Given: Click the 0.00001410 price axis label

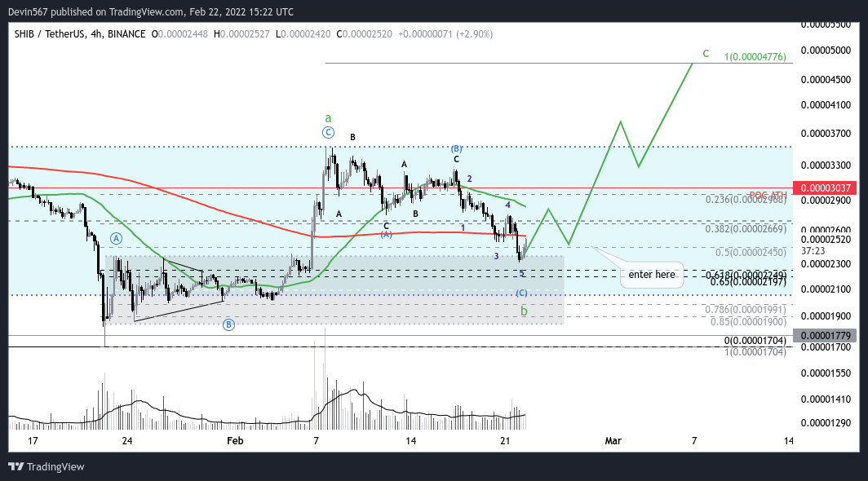Looking at the screenshot, I should coord(826,399).
